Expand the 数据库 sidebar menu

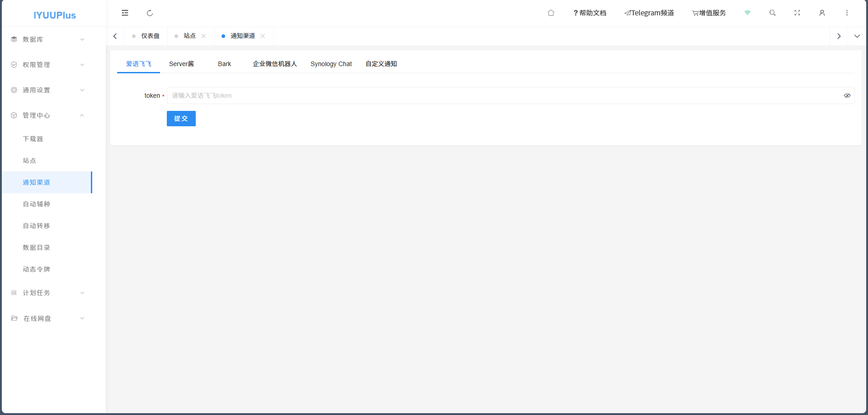[x=47, y=39]
